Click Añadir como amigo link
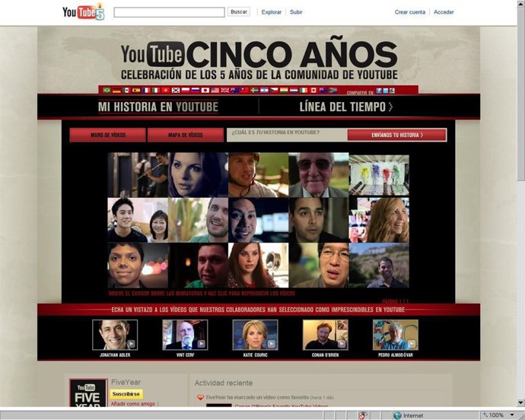 pyautogui.click(x=133, y=403)
